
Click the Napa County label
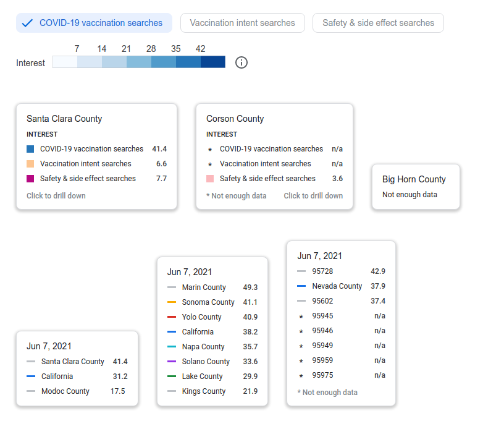tap(203, 346)
